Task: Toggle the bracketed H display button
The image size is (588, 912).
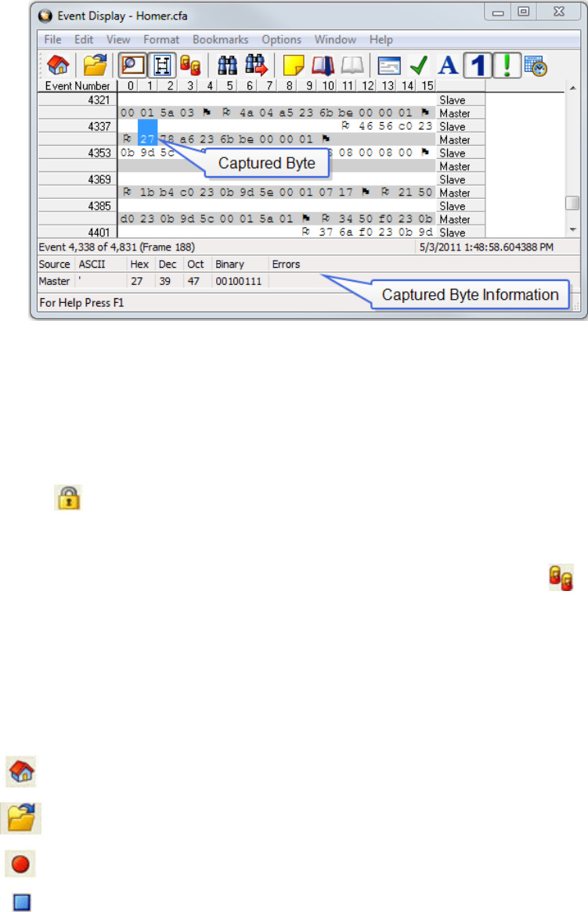Action: [x=163, y=64]
